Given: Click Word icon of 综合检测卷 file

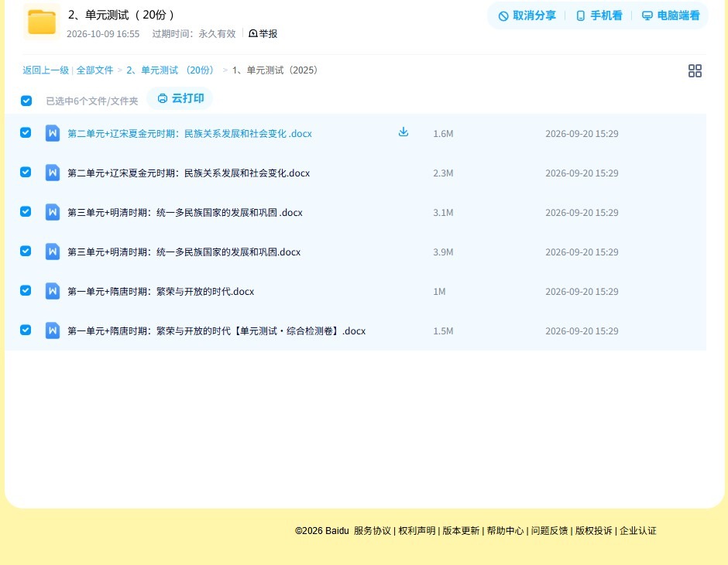Looking at the screenshot, I should click(53, 330).
